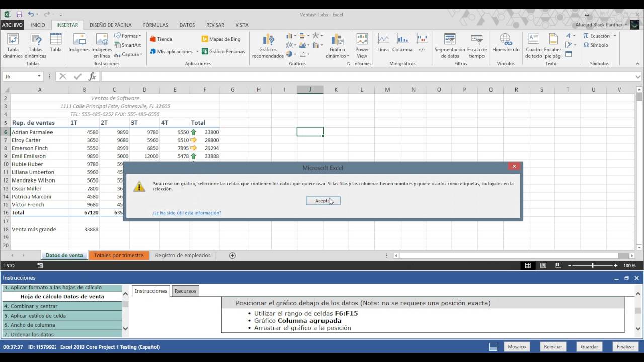This screenshot has width=644, height=362.
Task: Open the Captura dropdown
Action: click(x=128, y=54)
